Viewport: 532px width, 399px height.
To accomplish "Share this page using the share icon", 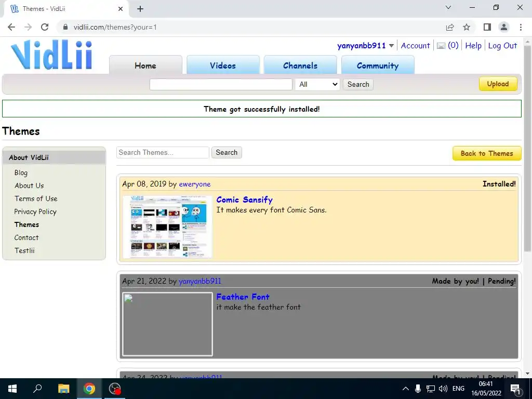I will (x=450, y=27).
